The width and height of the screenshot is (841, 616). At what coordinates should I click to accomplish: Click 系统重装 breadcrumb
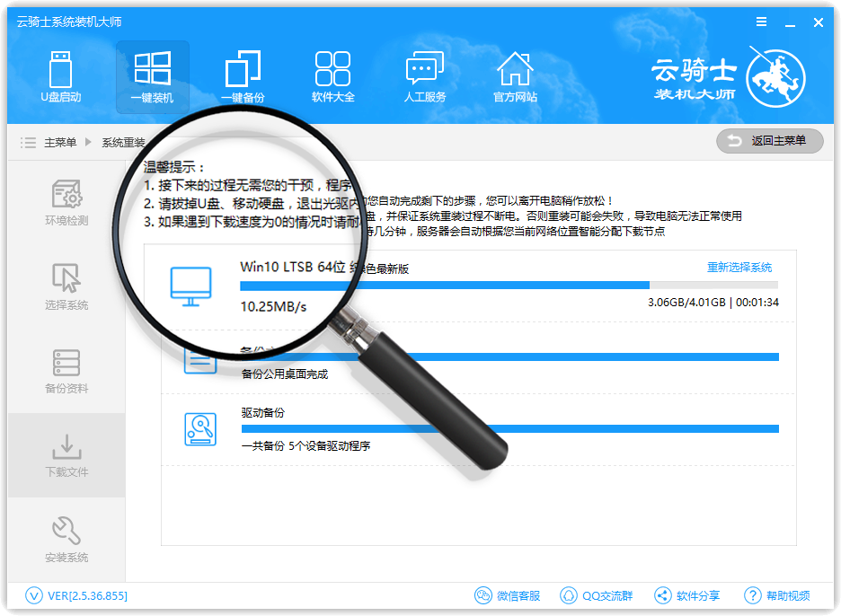[x=124, y=143]
